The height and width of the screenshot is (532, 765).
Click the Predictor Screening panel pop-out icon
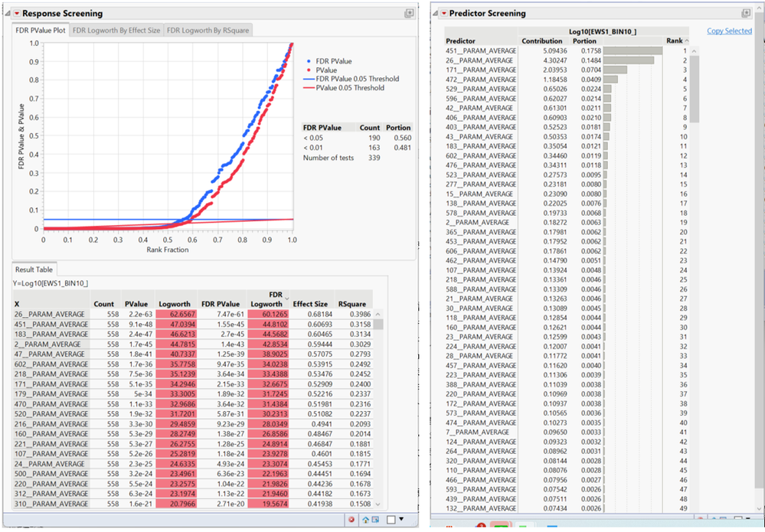(745, 13)
